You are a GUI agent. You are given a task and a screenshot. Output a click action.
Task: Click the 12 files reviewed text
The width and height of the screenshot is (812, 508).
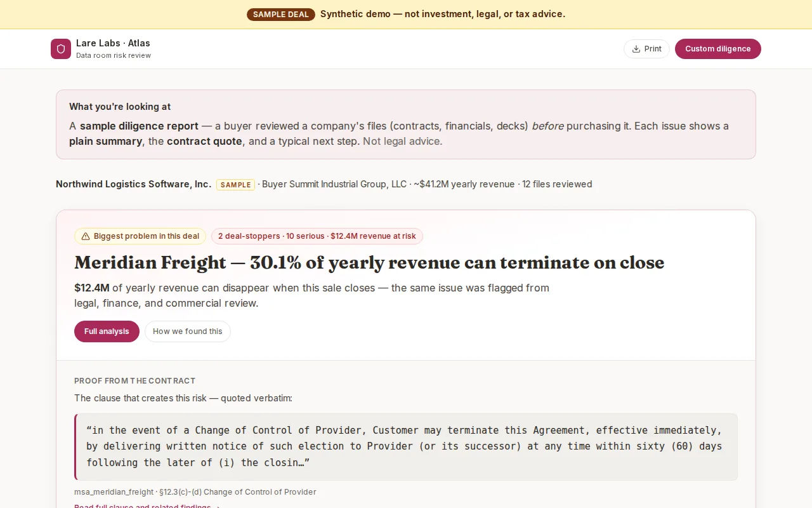tap(557, 184)
